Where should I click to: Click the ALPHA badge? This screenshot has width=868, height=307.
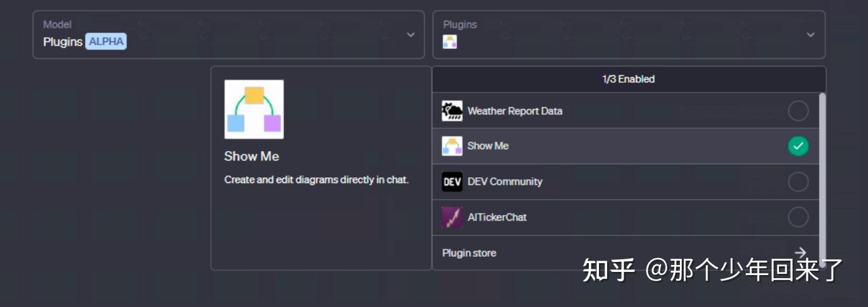point(106,42)
